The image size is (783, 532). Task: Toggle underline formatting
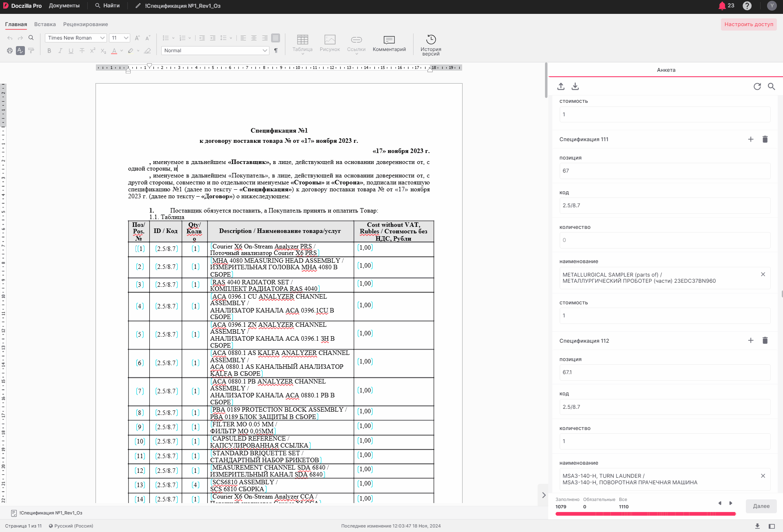[x=71, y=51]
